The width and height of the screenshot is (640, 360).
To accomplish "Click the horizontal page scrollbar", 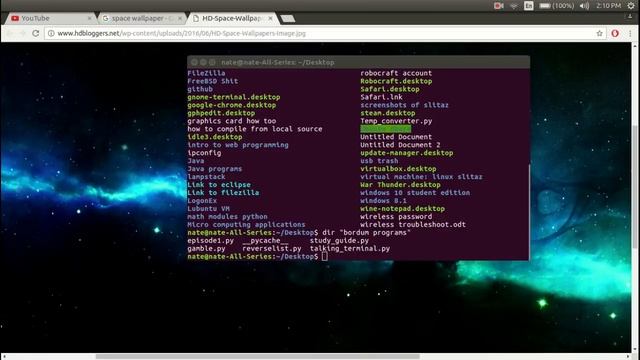I will [257, 356].
